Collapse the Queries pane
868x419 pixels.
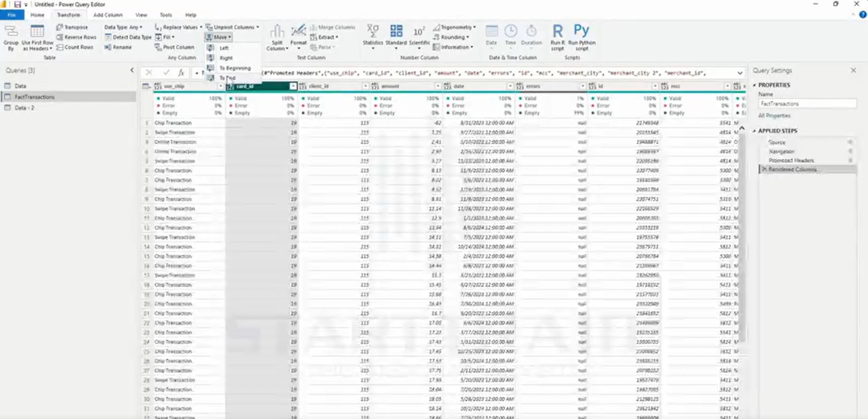point(132,70)
